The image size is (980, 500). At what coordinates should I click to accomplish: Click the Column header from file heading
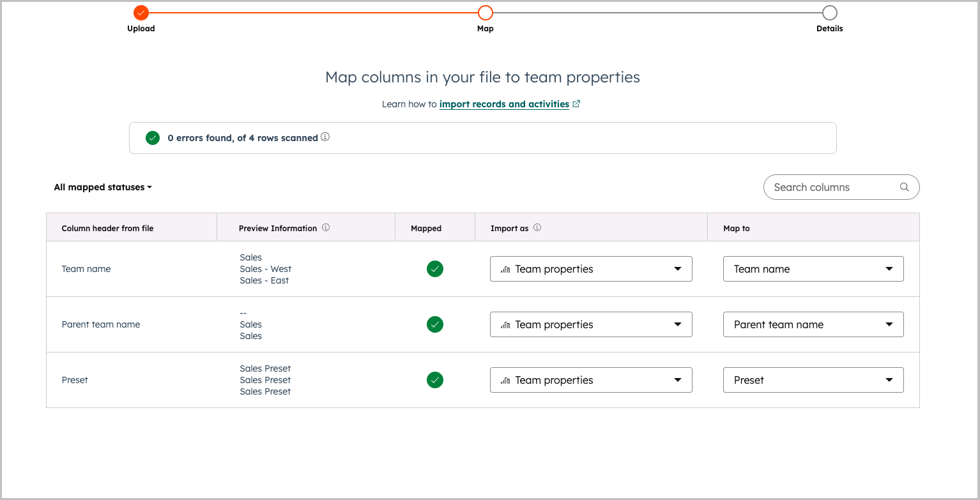(107, 228)
